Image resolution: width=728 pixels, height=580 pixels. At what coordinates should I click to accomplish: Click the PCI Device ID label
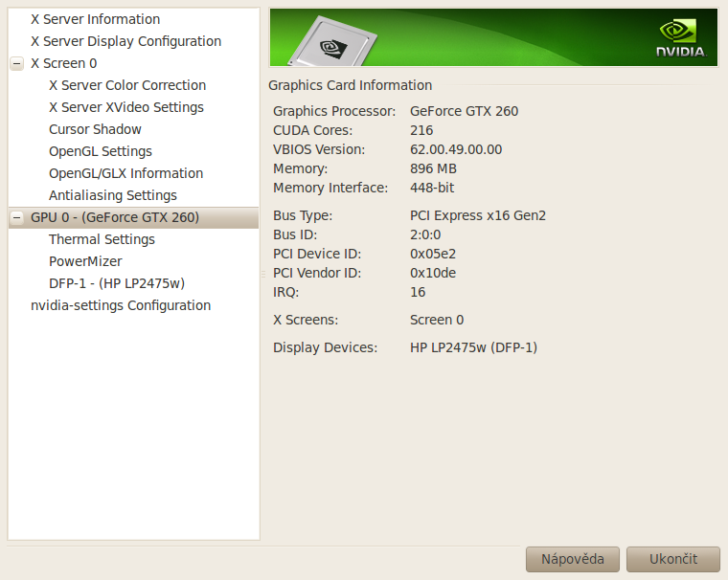[317, 254]
